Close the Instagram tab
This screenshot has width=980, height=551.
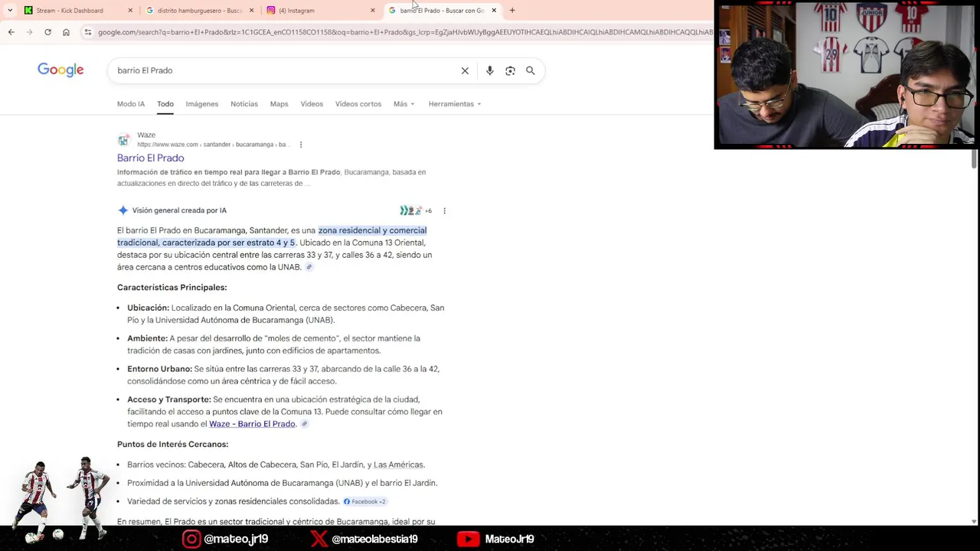click(x=373, y=11)
